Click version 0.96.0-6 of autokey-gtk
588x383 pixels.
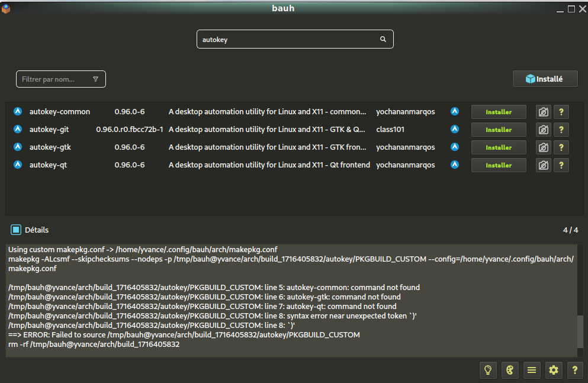coord(129,147)
